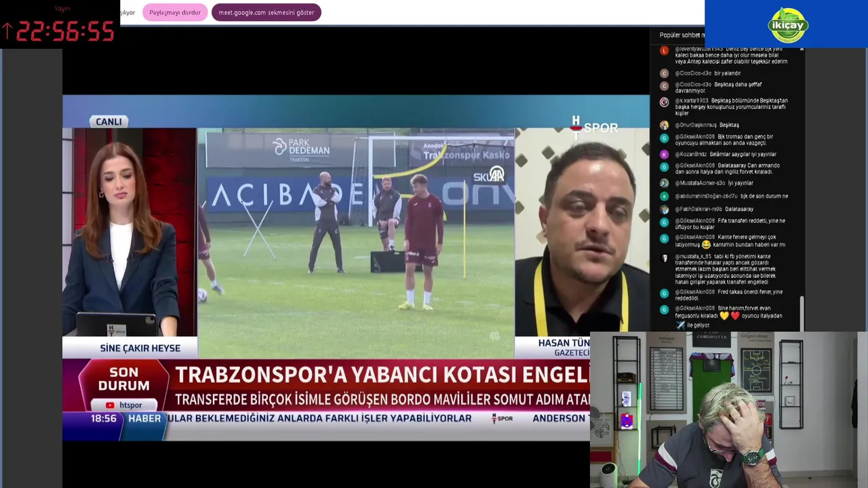
Task: Click the red heart emoji in chat
Action: (x=734, y=316)
